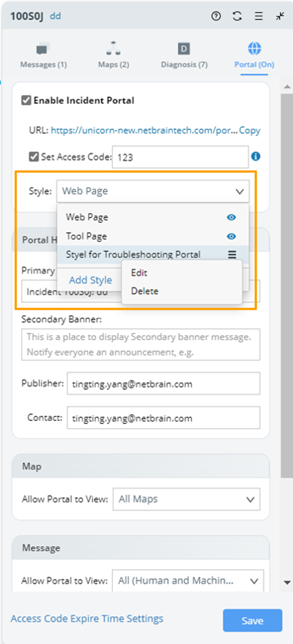This screenshot has width=293, height=644.
Task: Open the Messages tab
Action: [43, 56]
